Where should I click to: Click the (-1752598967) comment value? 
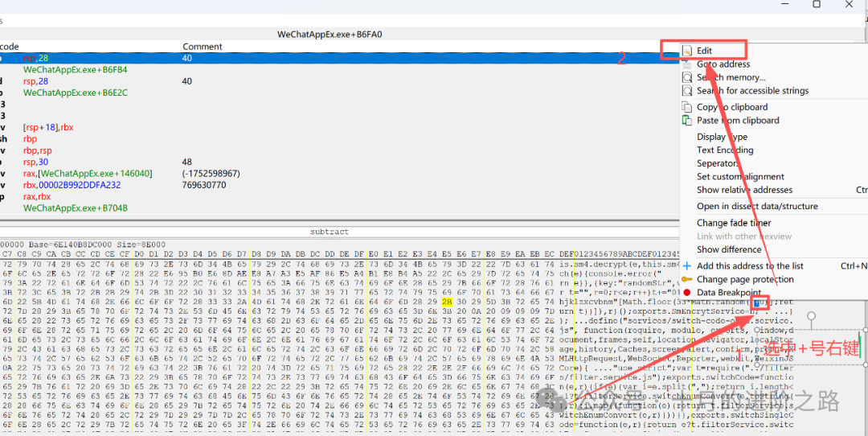(211, 174)
